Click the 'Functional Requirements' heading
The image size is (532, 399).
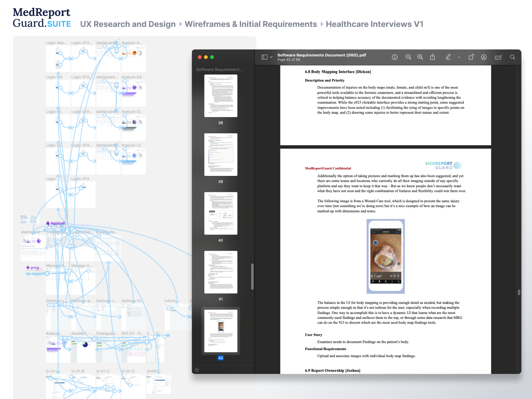tap(326, 349)
